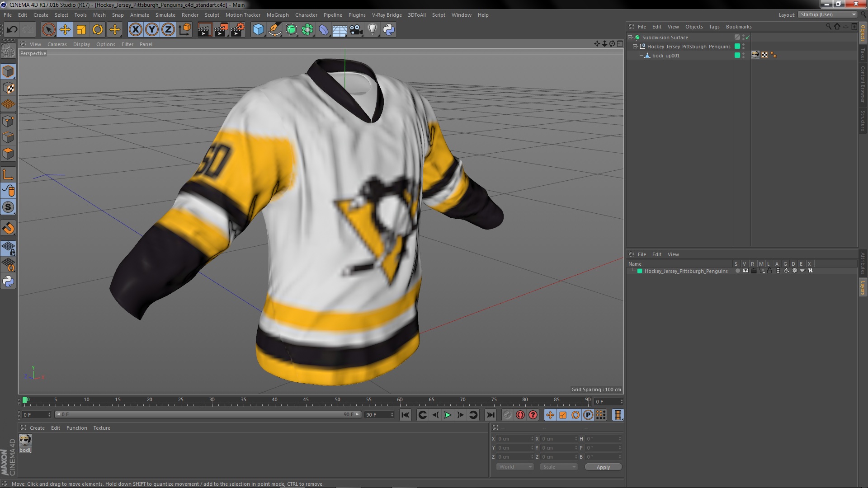Activate the Move tool in top toolbar
The image size is (868, 488).
65,30
